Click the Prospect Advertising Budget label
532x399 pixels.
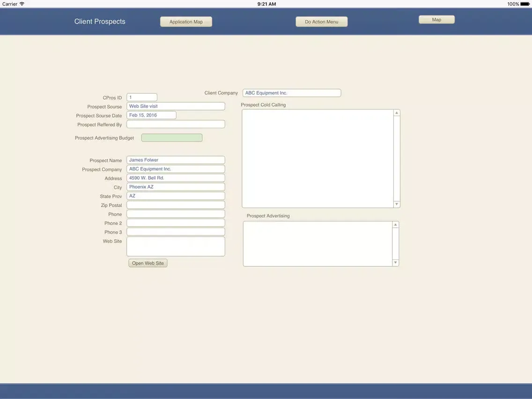point(104,138)
